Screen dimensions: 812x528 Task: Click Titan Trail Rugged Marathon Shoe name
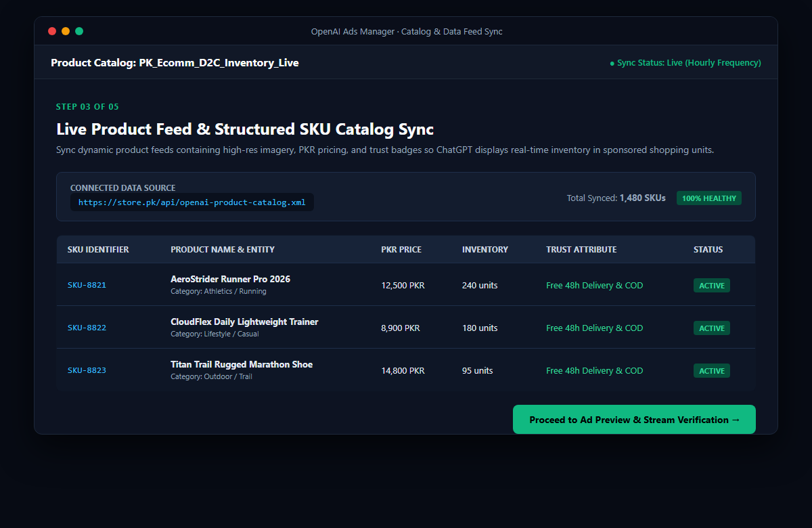pyautogui.click(x=242, y=364)
